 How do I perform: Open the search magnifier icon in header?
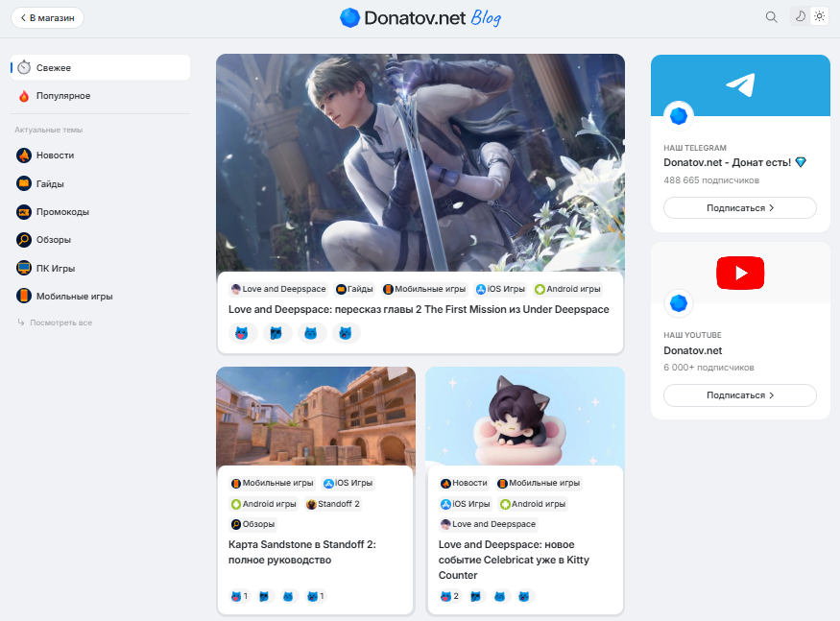pyautogui.click(x=772, y=17)
